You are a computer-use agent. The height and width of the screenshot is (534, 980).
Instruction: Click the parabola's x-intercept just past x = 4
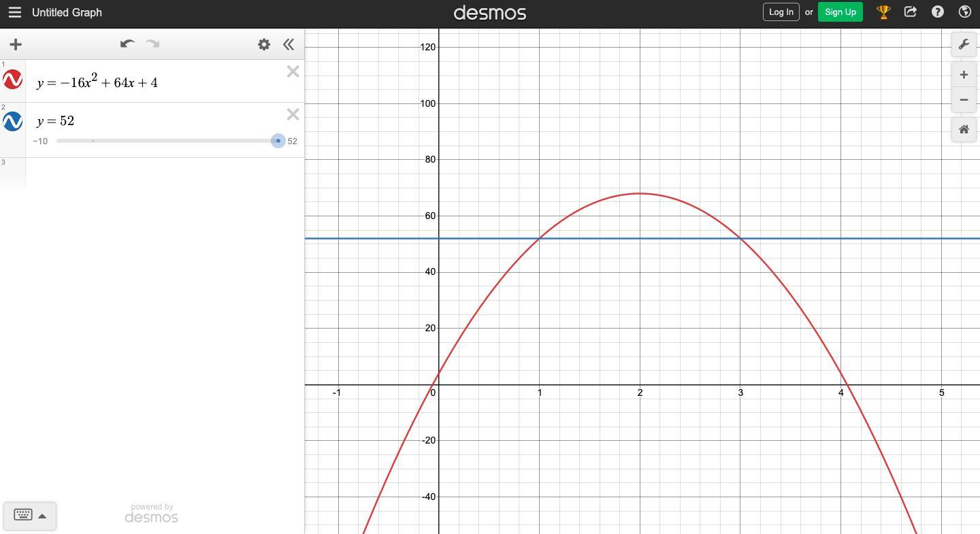[847, 384]
